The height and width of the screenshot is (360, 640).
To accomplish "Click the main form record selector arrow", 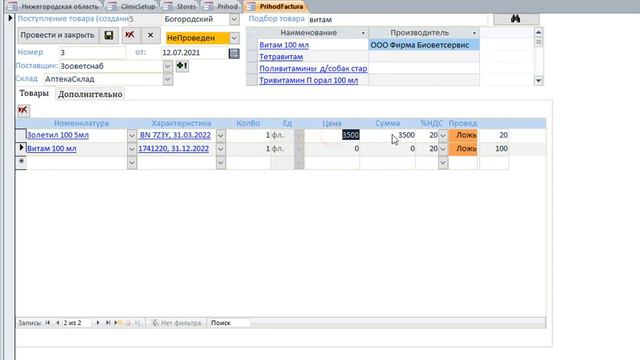I will (10, 18).
